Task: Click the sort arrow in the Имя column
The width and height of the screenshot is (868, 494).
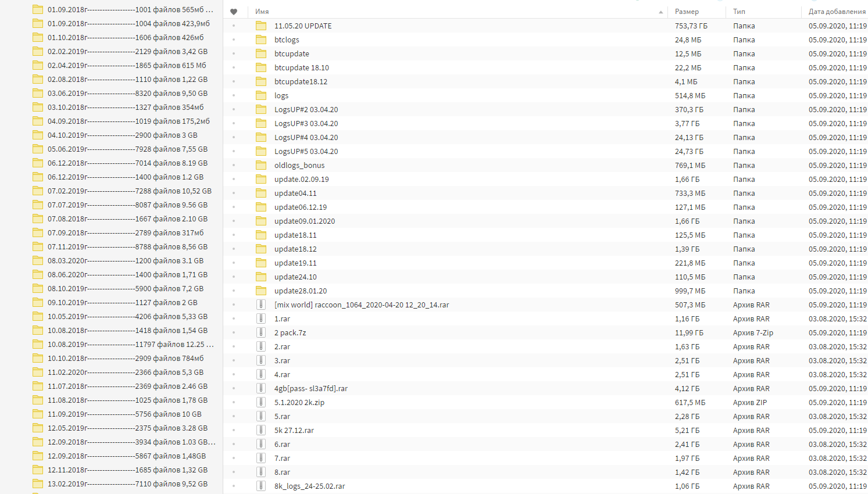Action: (661, 12)
